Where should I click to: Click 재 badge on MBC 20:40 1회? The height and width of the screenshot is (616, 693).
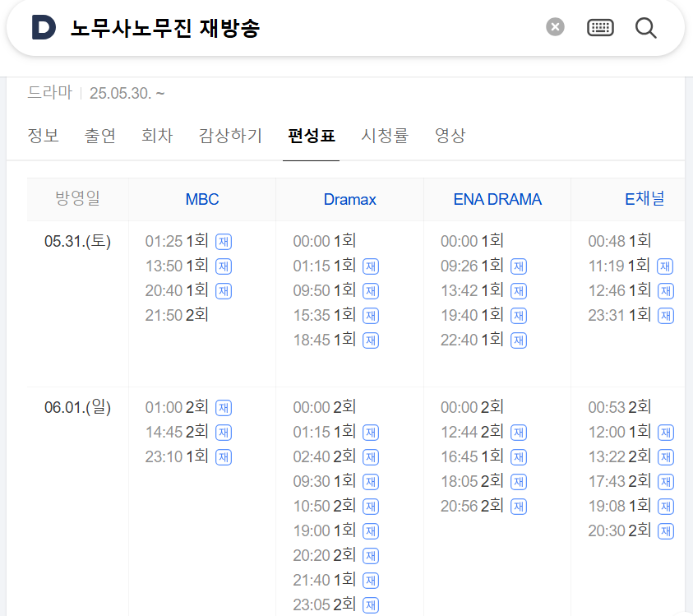224,291
